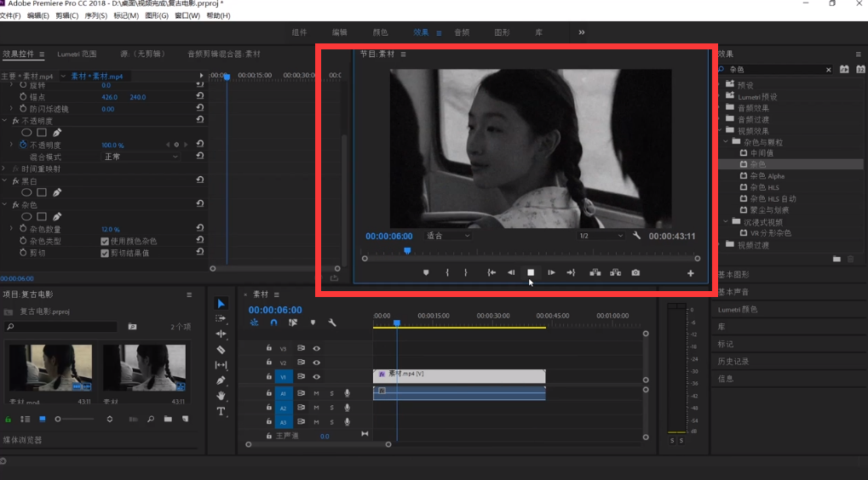Open the 窗口(W) menu
Viewport: 868px width, 480px height.
click(x=187, y=15)
